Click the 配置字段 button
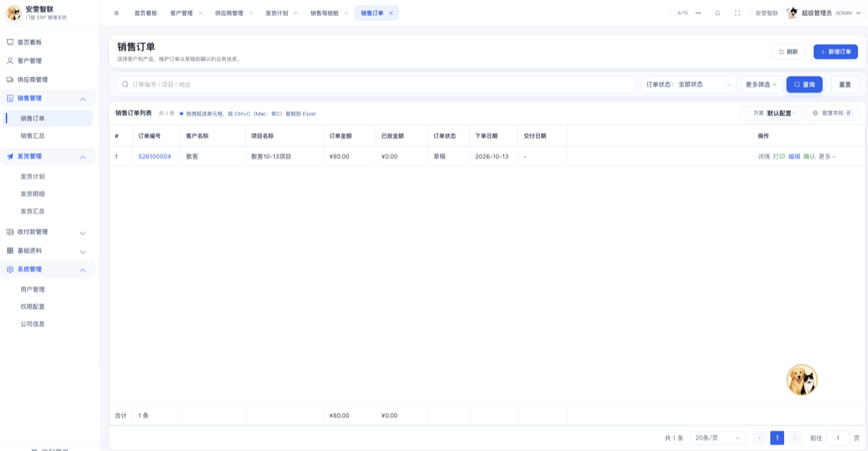The height and width of the screenshot is (451, 868). (x=833, y=113)
